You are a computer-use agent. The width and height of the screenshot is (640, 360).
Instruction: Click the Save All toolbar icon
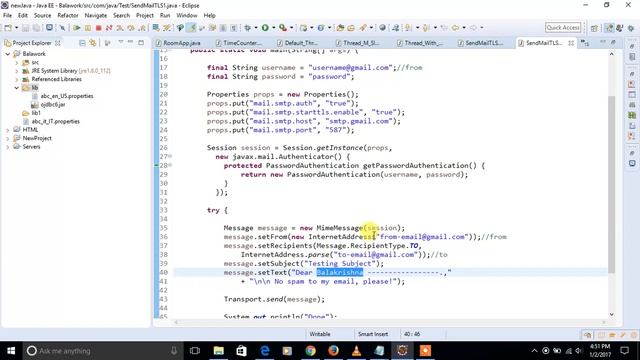click(x=36, y=28)
